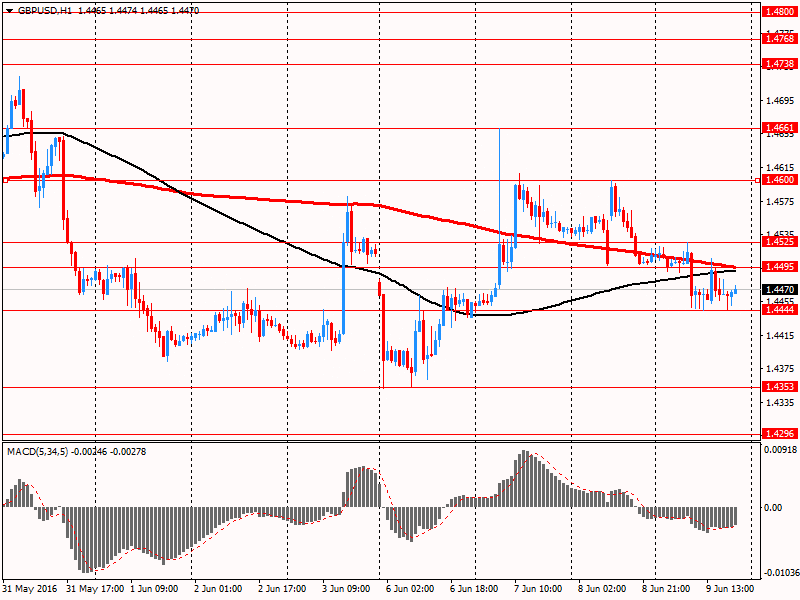800x600 pixels.
Task: Select the 1.4444 price level label
Action: pos(780,310)
